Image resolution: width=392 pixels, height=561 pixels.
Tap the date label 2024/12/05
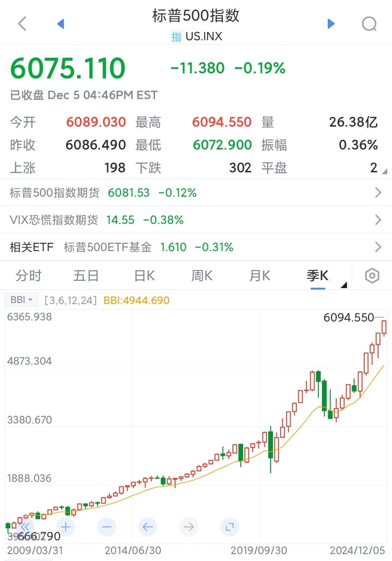tap(357, 550)
